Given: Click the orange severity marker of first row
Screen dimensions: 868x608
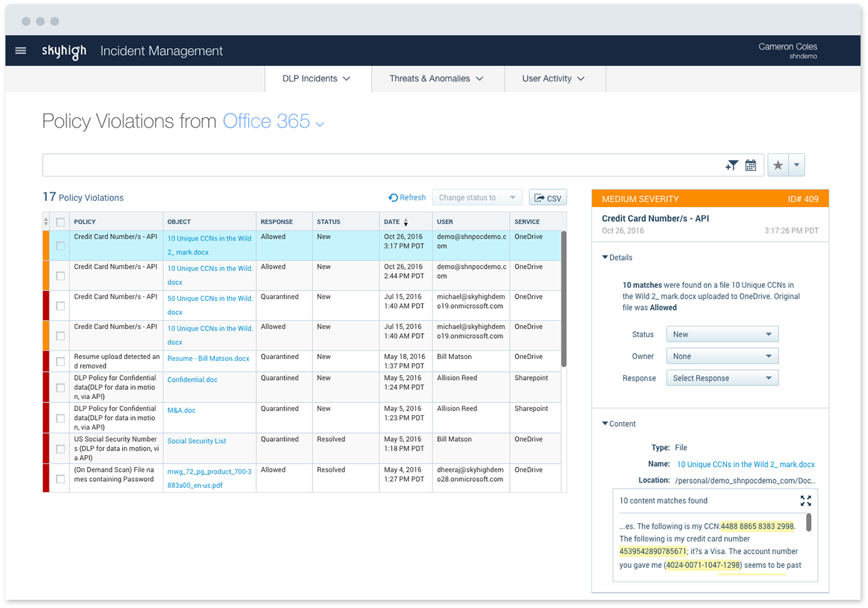Looking at the screenshot, I should [x=46, y=246].
